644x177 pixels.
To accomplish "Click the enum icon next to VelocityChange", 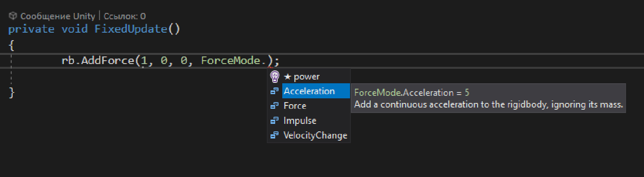I will (x=275, y=136).
